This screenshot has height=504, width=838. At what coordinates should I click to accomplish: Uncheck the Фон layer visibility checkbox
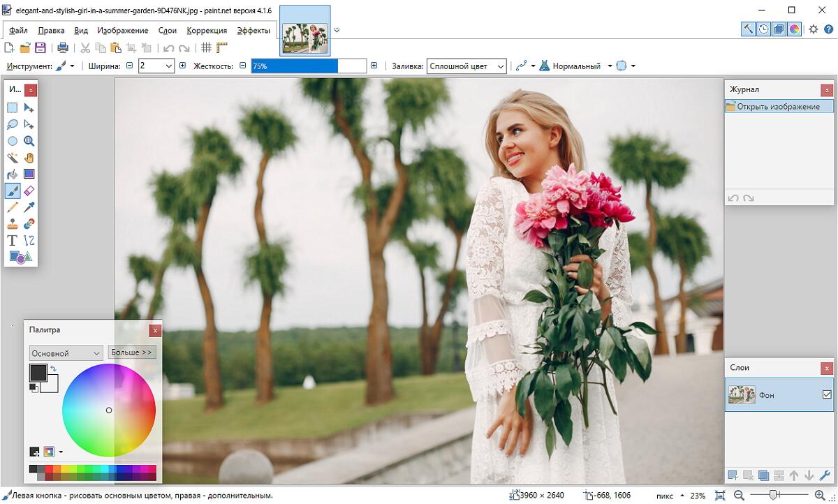pos(827,394)
